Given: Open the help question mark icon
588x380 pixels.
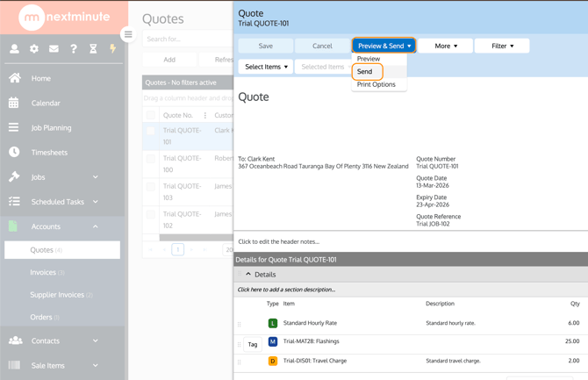Looking at the screenshot, I should 74,49.
